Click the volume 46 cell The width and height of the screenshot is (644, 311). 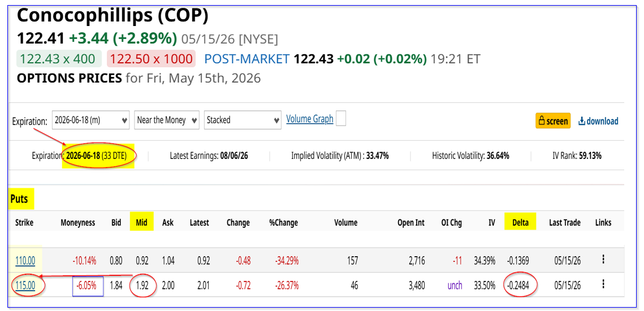click(353, 286)
